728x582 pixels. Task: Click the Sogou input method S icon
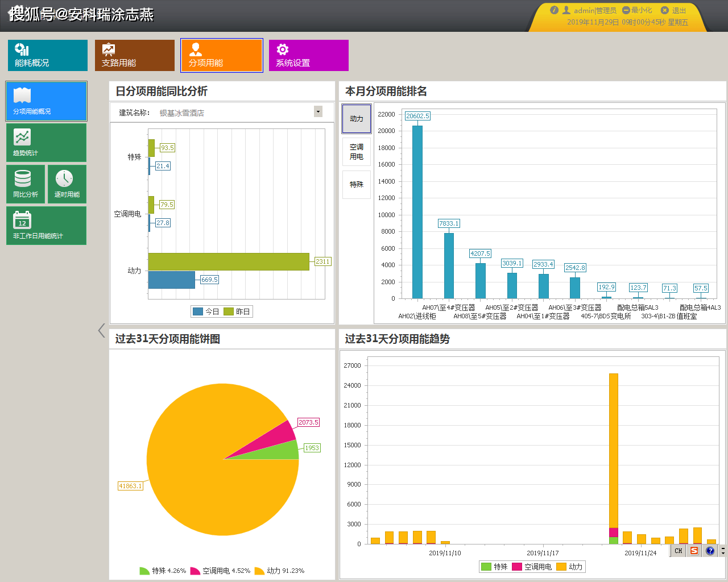[x=694, y=551]
